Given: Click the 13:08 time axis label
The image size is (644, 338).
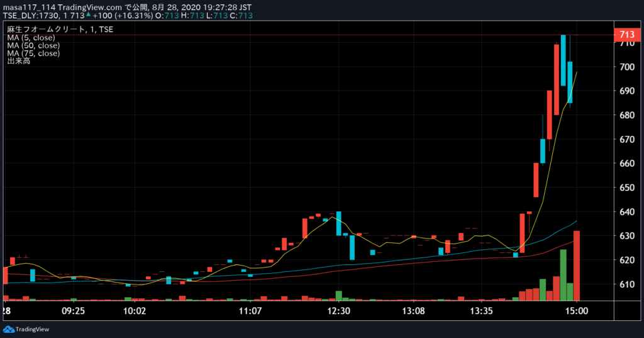Looking at the screenshot, I should [x=414, y=311].
